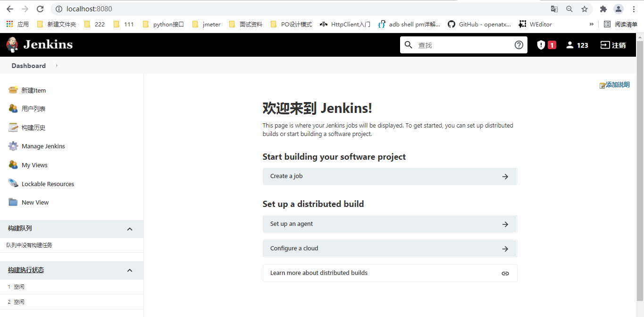Viewport: 644px width, 317px height.
Task: Click the logout arrow icon
Action: click(x=605, y=45)
